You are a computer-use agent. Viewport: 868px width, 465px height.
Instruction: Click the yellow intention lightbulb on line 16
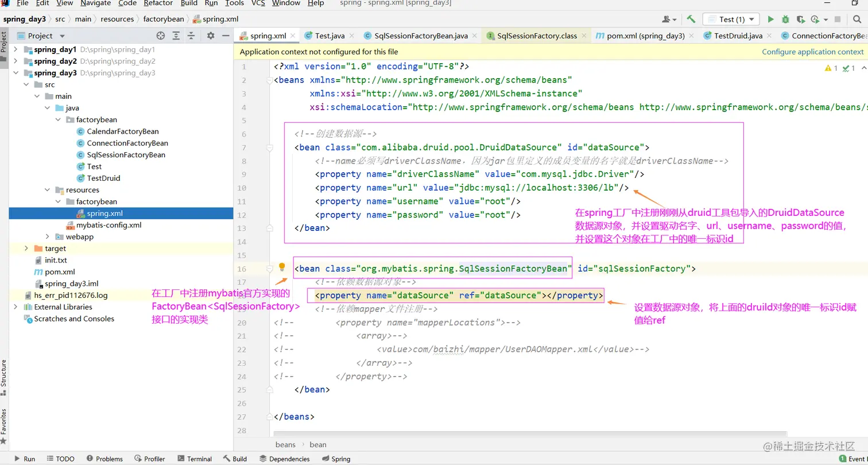coord(282,267)
